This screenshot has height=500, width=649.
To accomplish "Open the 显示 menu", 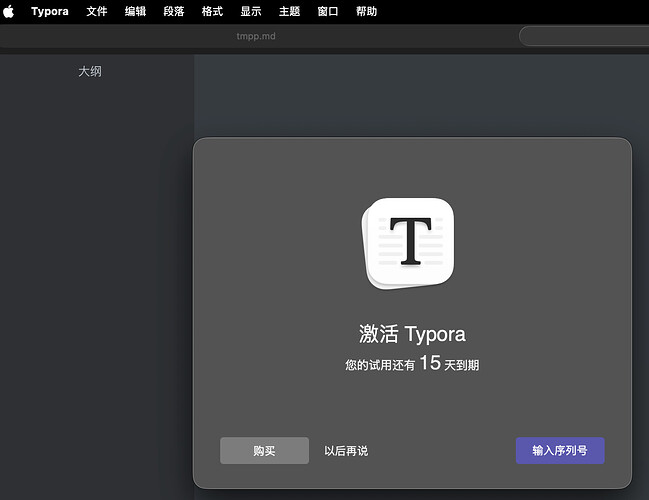I will pyautogui.click(x=251, y=11).
